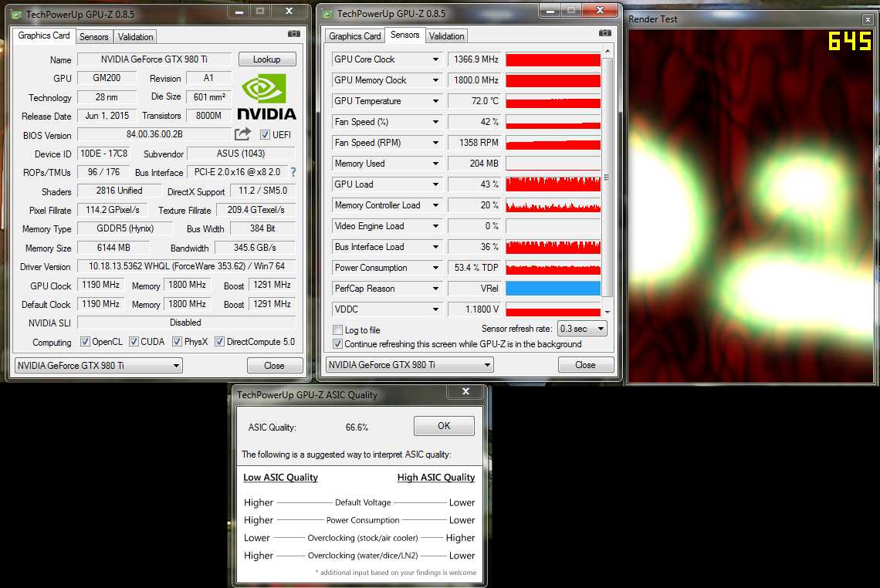This screenshot has width=880, height=588.
Task: Uncheck Continue refreshing in background checkbox
Action: 337,344
